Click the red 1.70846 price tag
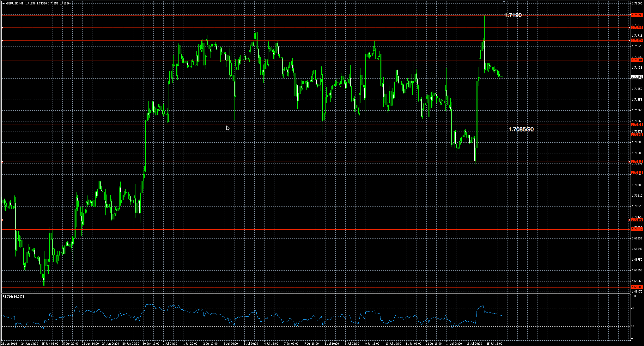Image resolution: width=644 pixels, height=346 pixels. [x=637, y=135]
